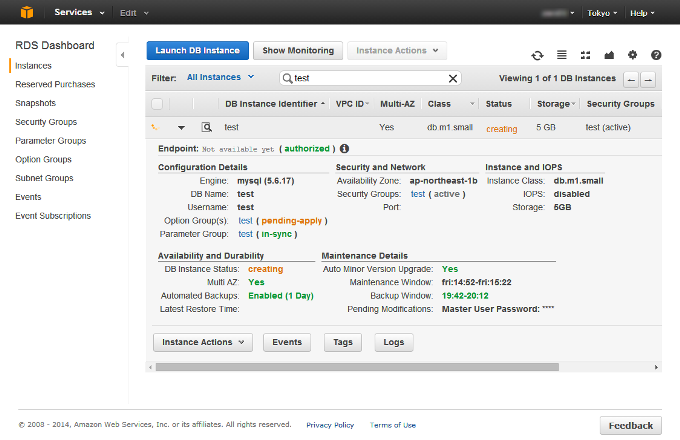Click the search magnifier icon in filter box
The width and height of the screenshot is (680, 440).
pos(287,78)
